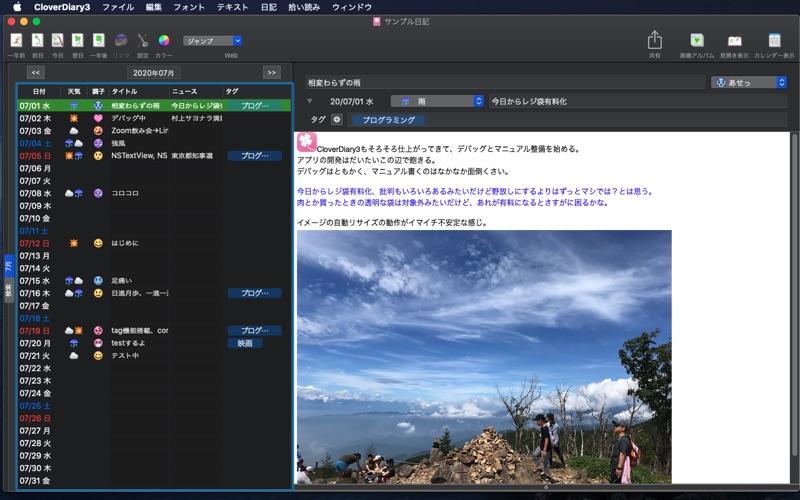Select the 検索 side tab
The height and width of the screenshot is (500, 800).
click(9, 291)
